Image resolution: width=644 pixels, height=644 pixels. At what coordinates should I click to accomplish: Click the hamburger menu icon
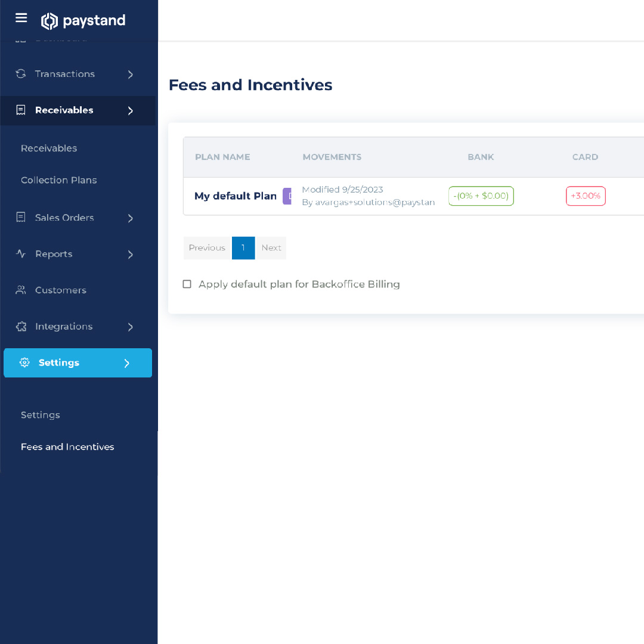(x=21, y=18)
